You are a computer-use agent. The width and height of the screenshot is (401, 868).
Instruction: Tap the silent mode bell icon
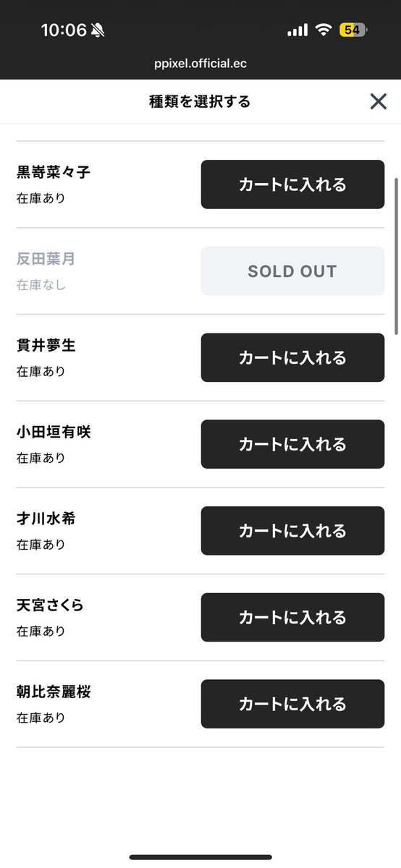point(98,30)
